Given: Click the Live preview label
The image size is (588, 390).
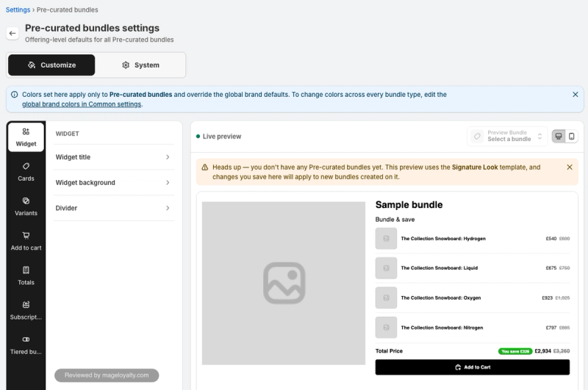Looking at the screenshot, I should point(222,137).
